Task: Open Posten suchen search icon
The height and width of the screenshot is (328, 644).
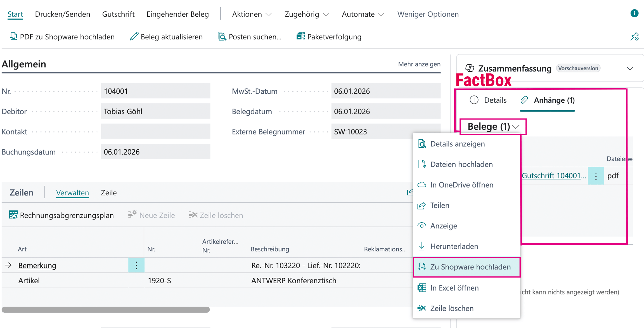Action: [222, 37]
